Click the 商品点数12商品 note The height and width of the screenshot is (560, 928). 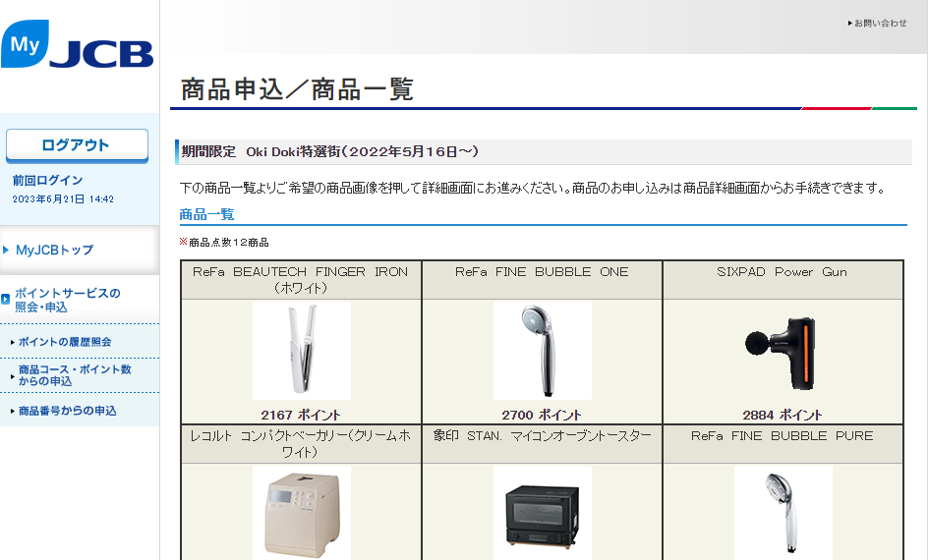(x=224, y=242)
